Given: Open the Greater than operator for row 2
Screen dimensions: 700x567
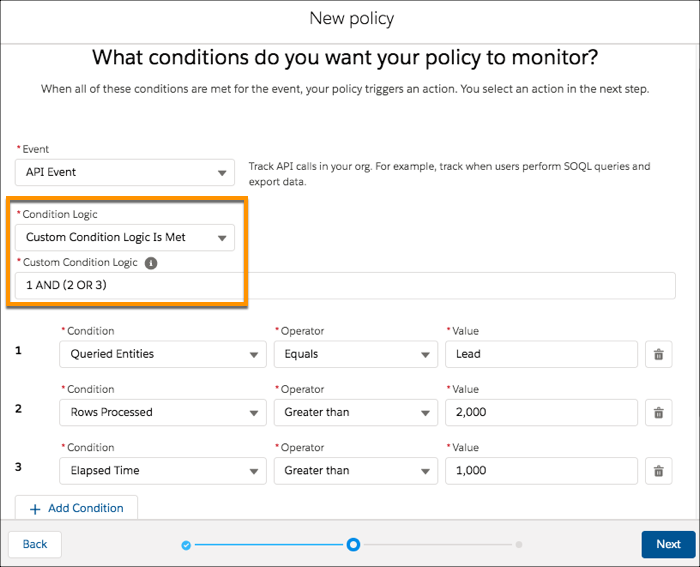Looking at the screenshot, I should pos(356,413).
